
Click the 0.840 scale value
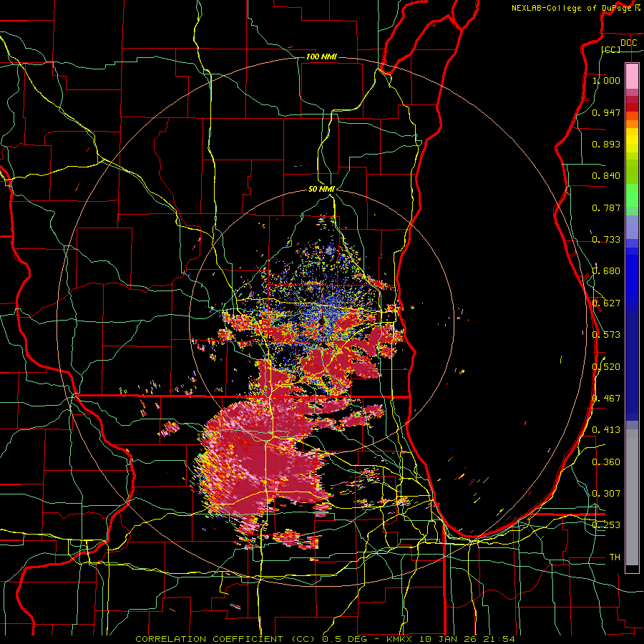tap(606, 176)
